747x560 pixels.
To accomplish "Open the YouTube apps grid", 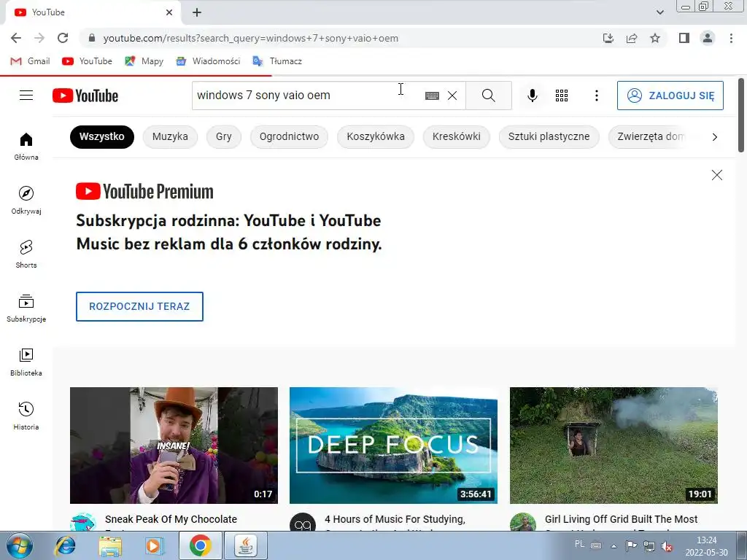I will 562,96.
